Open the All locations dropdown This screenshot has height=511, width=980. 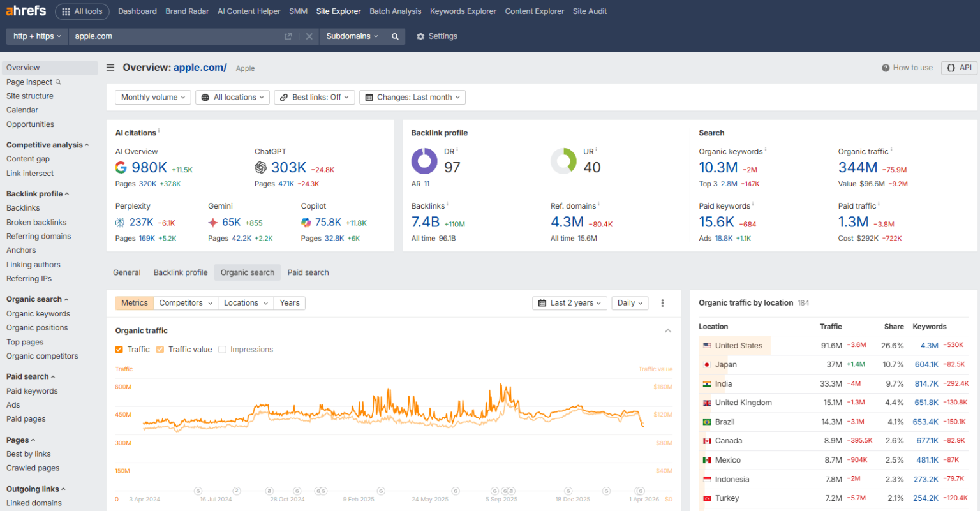[233, 97]
